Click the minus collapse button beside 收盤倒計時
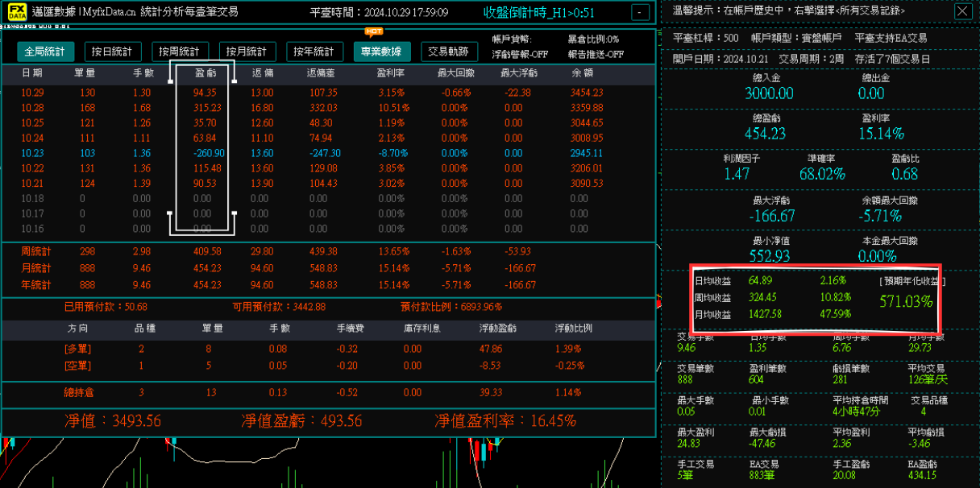Viewport: 980px width, 488px height. (x=640, y=12)
